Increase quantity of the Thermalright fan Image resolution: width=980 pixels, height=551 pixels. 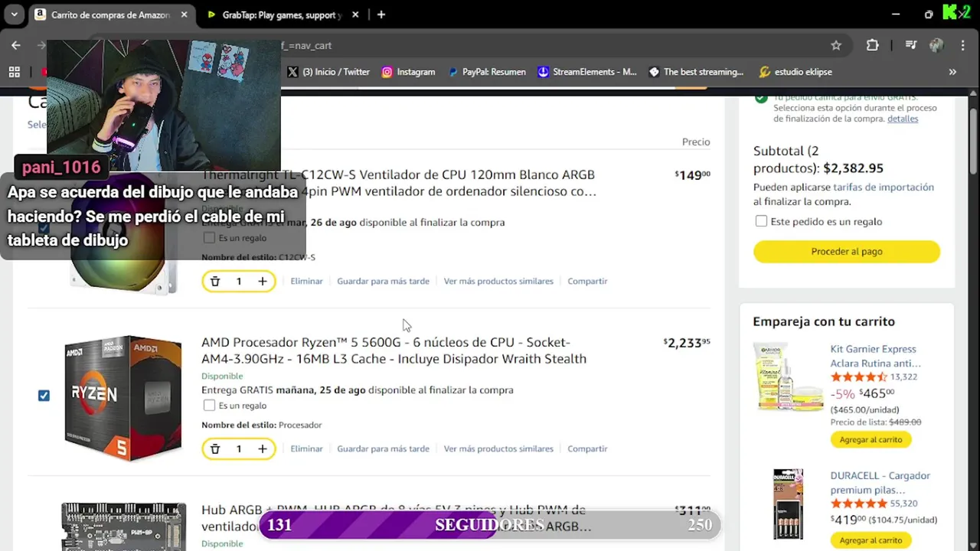(262, 282)
